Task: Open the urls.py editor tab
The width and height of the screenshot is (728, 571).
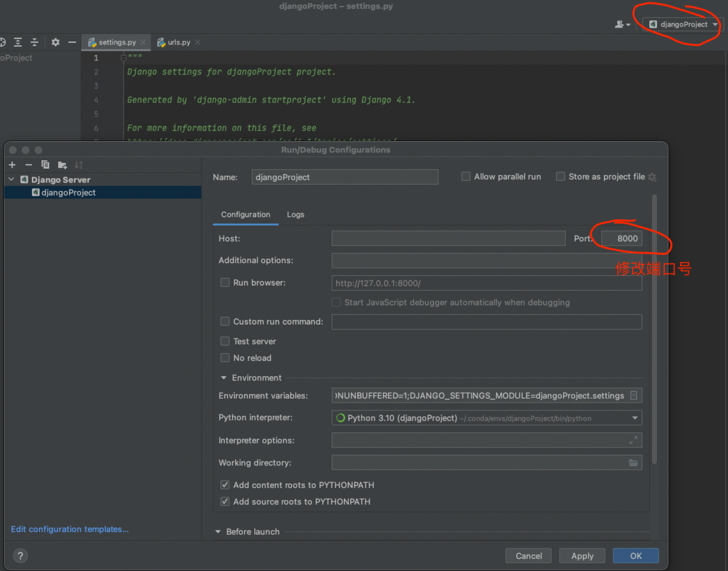Action: [179, 42]
